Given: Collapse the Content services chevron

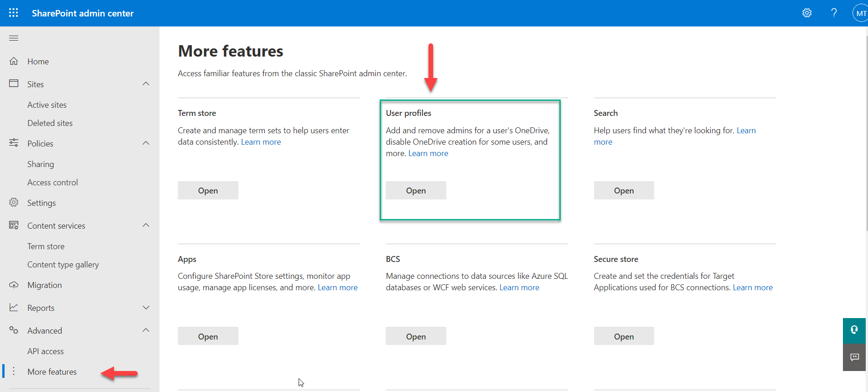Looking at the screenshot, I should [x=146, y=225].
